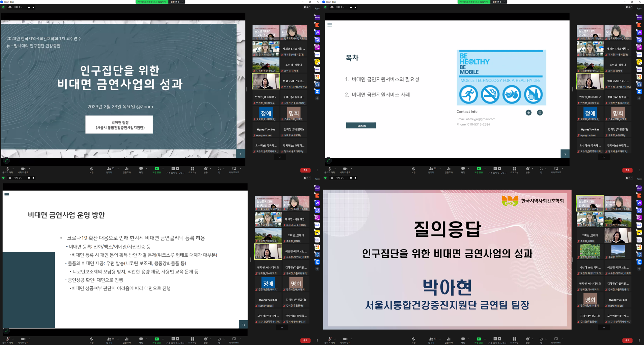This screenshot has height=345, width=644.
Task: Open 소회의실 breakout rooms in title slide window
Action: pos(192,170)
